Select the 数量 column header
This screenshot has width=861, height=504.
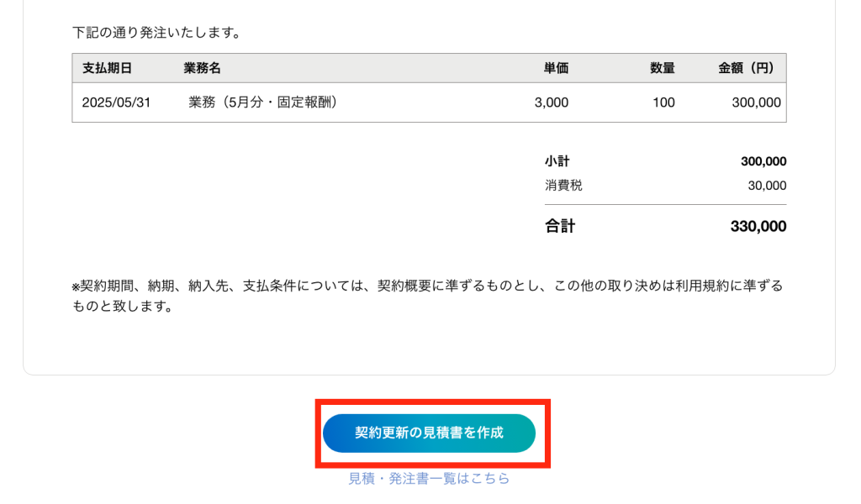pos(662,68)
